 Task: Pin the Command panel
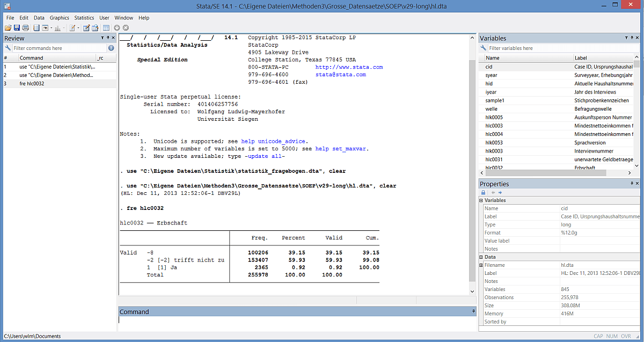[473, 311]
